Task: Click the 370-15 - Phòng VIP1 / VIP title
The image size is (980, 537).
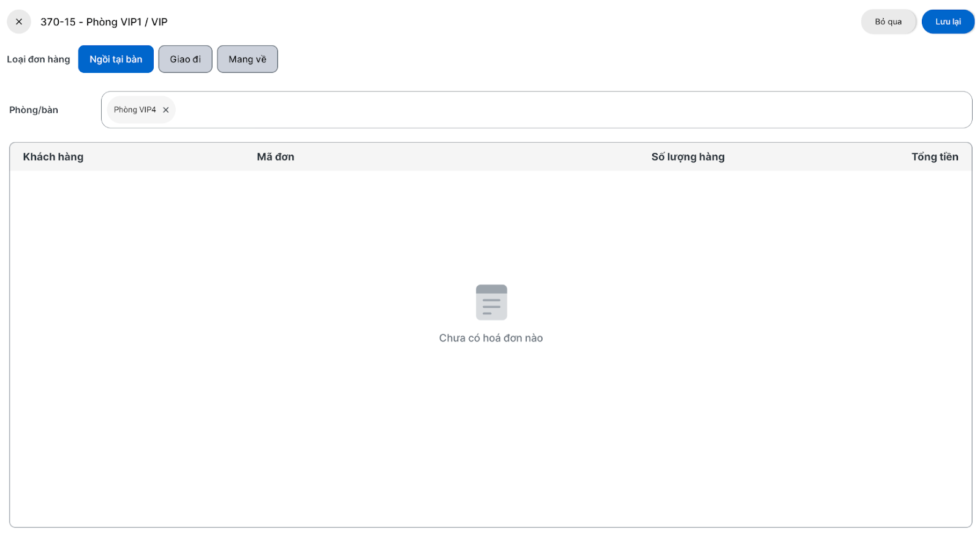Action: tap(104, 22)
